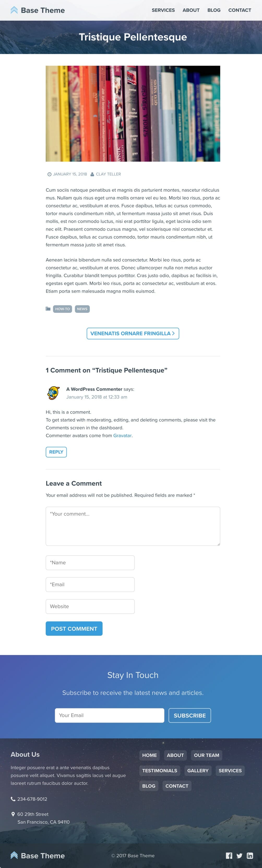
Task: Open the Facebook icon in footer
Action: click(229, 855)
